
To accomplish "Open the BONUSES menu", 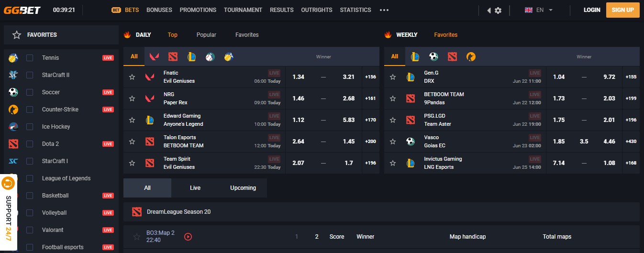I will coord(159,10).
